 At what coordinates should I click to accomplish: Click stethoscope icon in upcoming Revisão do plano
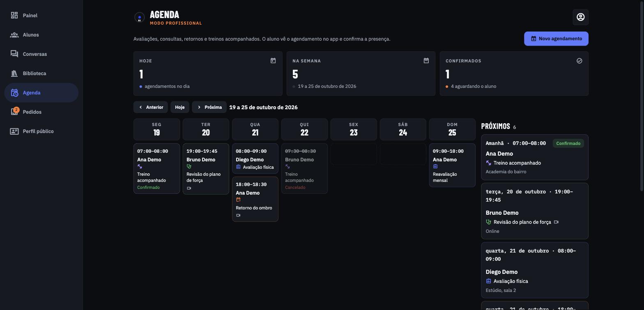pos(488,222)
